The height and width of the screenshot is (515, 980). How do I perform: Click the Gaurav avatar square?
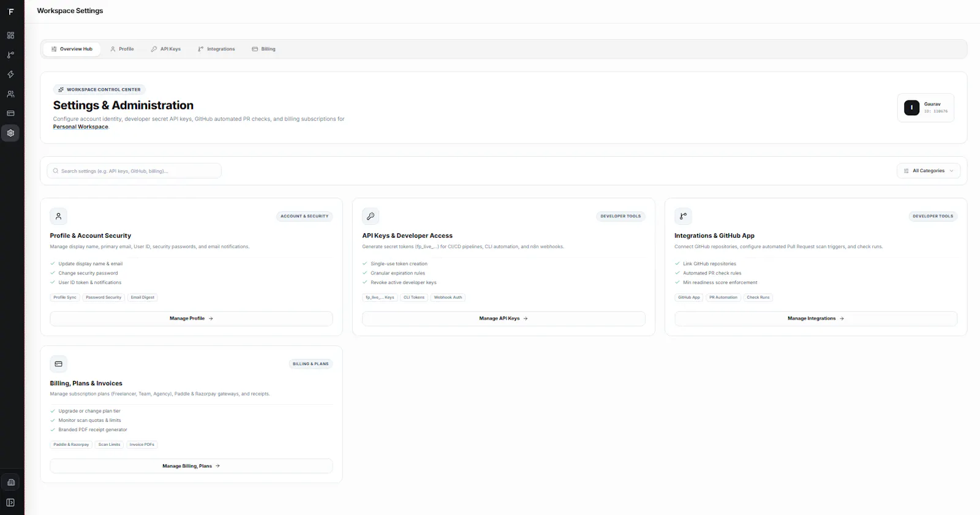(x=911, y=108)
